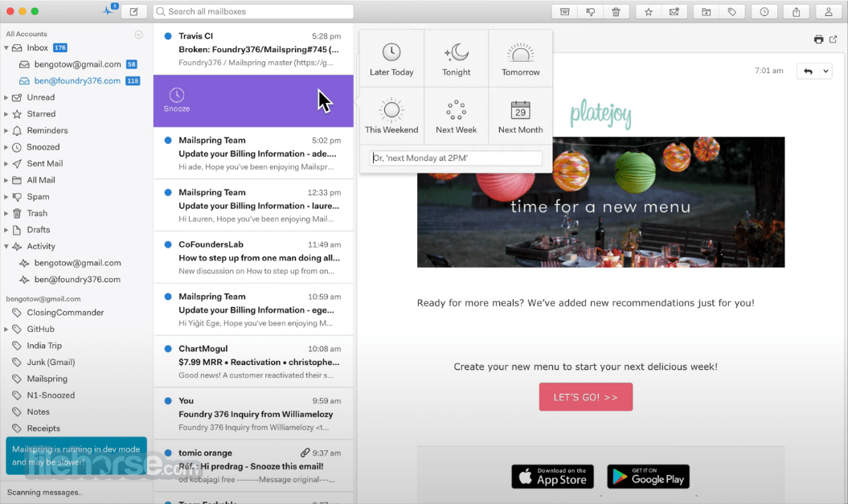This screenshot has height=504, width=848.
Task: Expand the Reminders folder
Action: pyautogui.click(x=6, y=131)
